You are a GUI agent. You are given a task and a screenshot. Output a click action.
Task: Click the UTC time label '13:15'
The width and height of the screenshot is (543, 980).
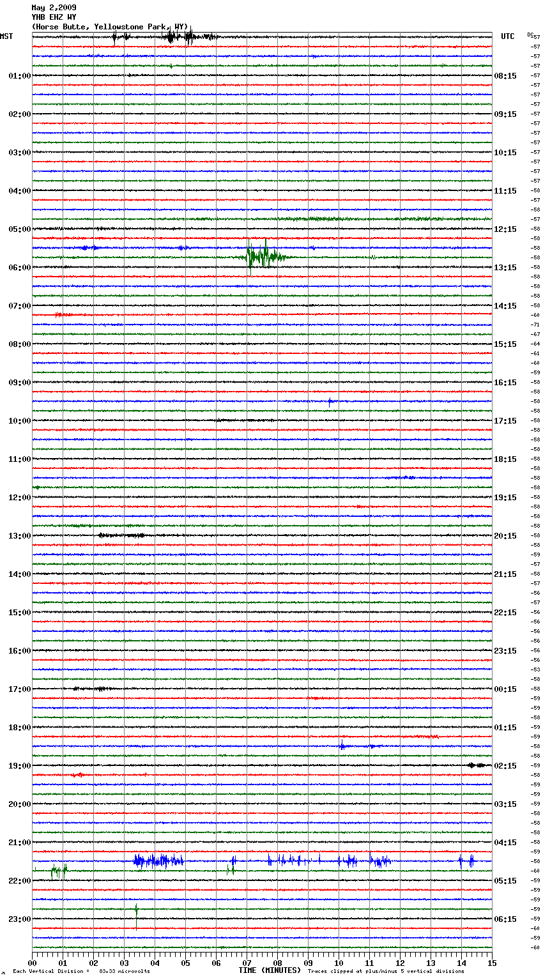505,267
